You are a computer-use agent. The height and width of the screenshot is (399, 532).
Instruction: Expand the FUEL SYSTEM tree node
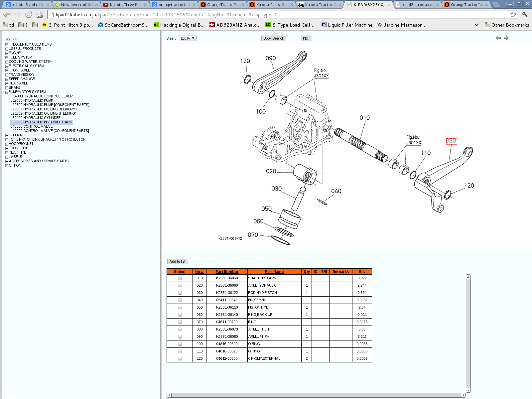coord(7,58)
